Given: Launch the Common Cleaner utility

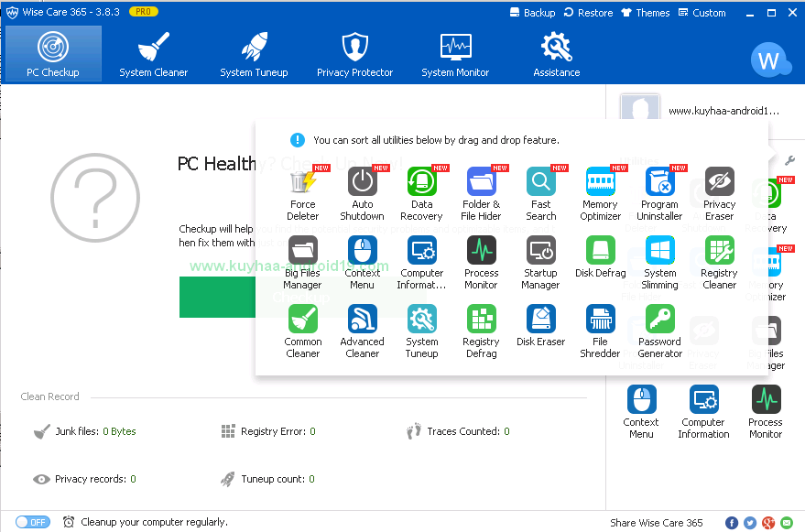Looking at the screenshot, I should coord(303,331).
